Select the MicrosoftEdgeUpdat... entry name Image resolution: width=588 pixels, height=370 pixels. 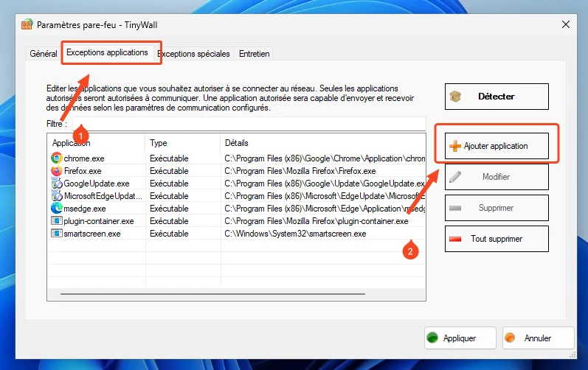(103, 196)
